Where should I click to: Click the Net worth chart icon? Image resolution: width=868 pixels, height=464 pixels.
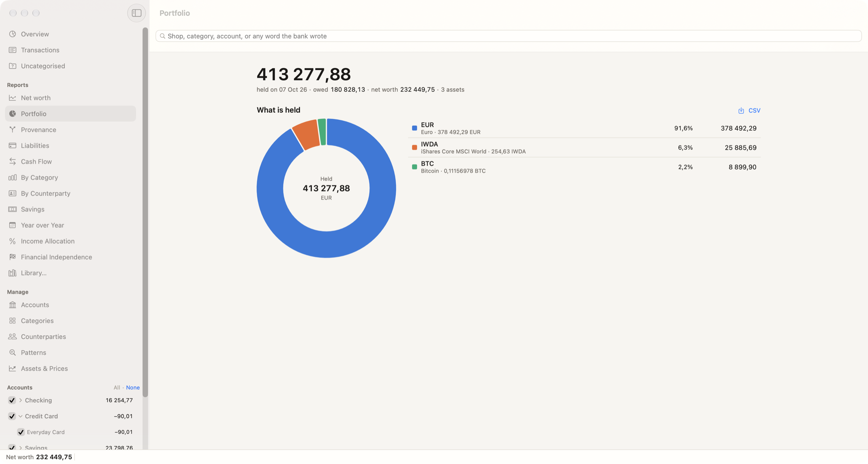pos(13,98)
